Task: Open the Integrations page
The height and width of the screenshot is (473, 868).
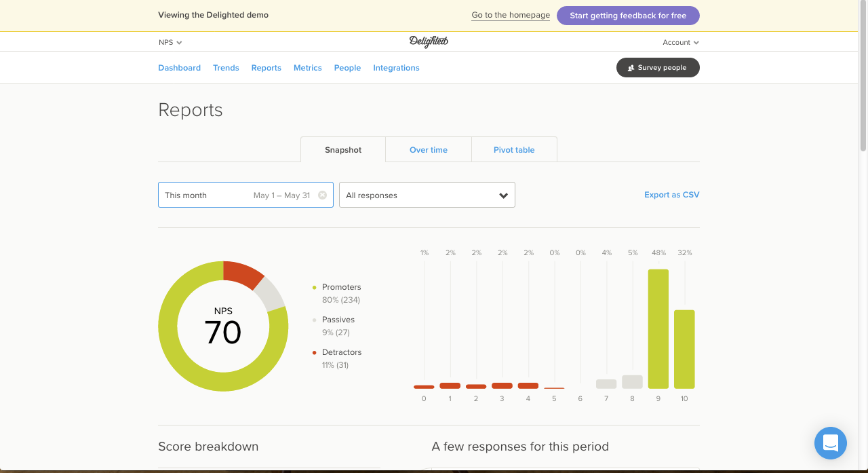Action: [396, 68]
